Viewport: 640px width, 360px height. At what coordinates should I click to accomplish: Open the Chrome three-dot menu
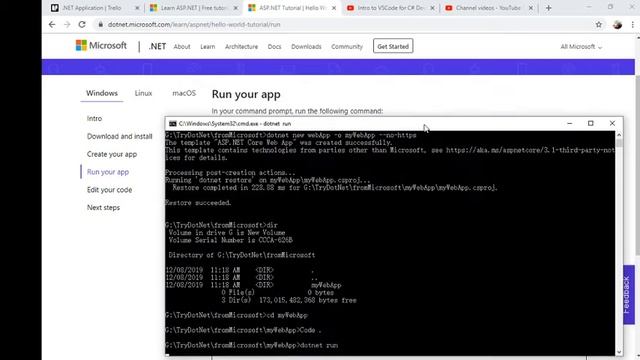coord(633,24)
